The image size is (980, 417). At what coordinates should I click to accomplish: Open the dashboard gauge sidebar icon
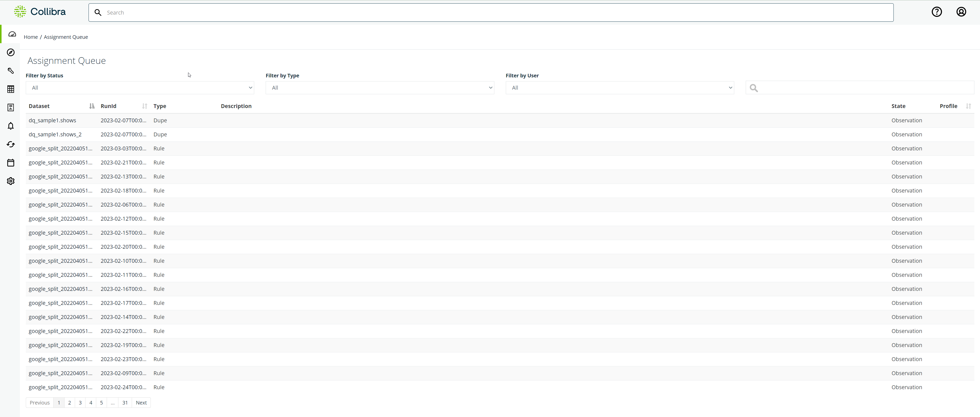12,34
